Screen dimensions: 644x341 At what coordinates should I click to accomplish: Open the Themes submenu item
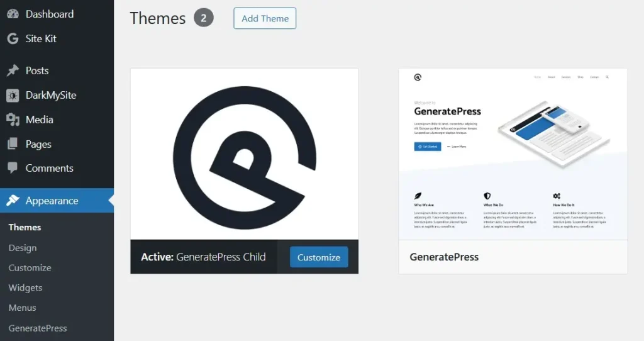click(25, 227)
